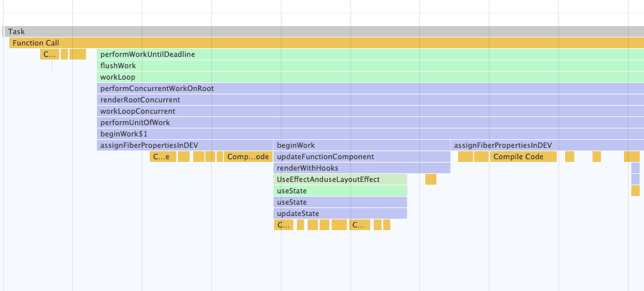Image resolution: width=644 pixels, height=291 pixels.
Task: Click the renderWithHooks frame
Action: click(362, 168)
